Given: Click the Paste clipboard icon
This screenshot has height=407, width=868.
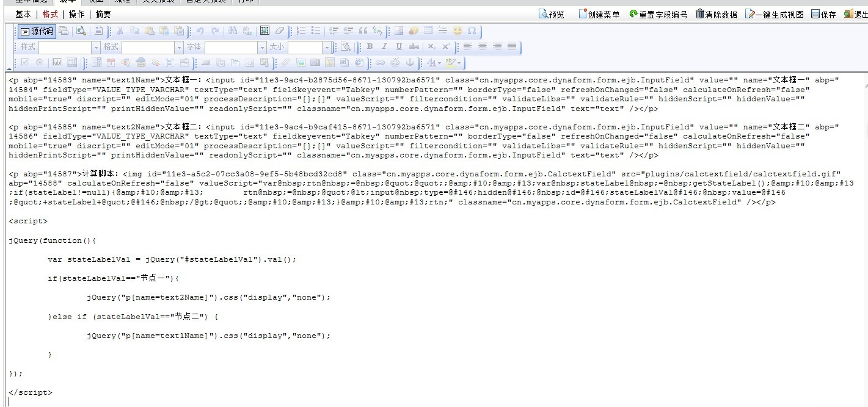Looking at the screenshot, I should click(x=149, y=31).
